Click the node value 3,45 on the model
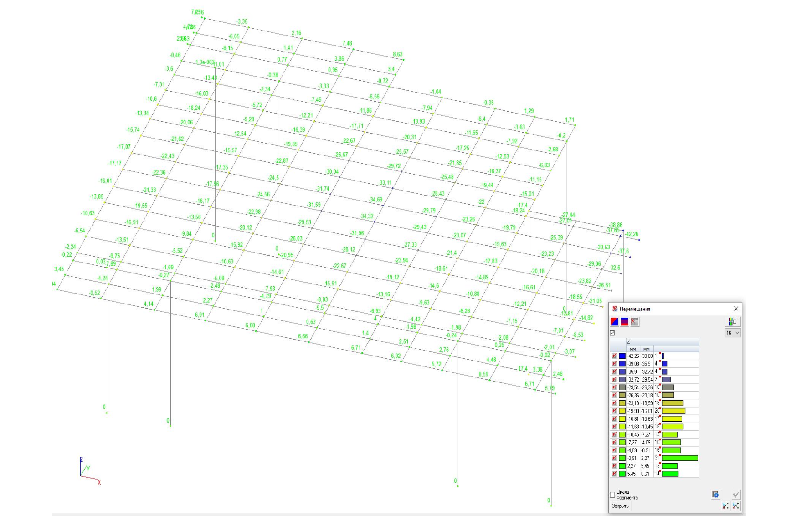 coord(59,269)
